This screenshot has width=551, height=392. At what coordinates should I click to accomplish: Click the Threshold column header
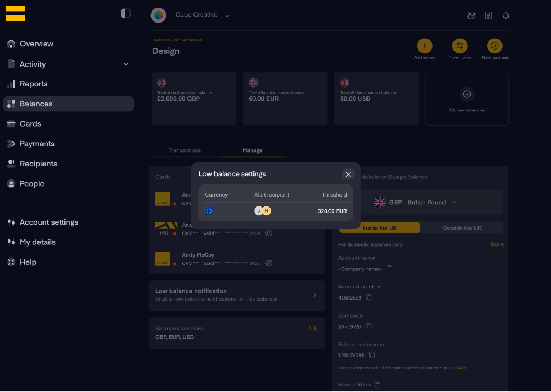tap(334, 195)
